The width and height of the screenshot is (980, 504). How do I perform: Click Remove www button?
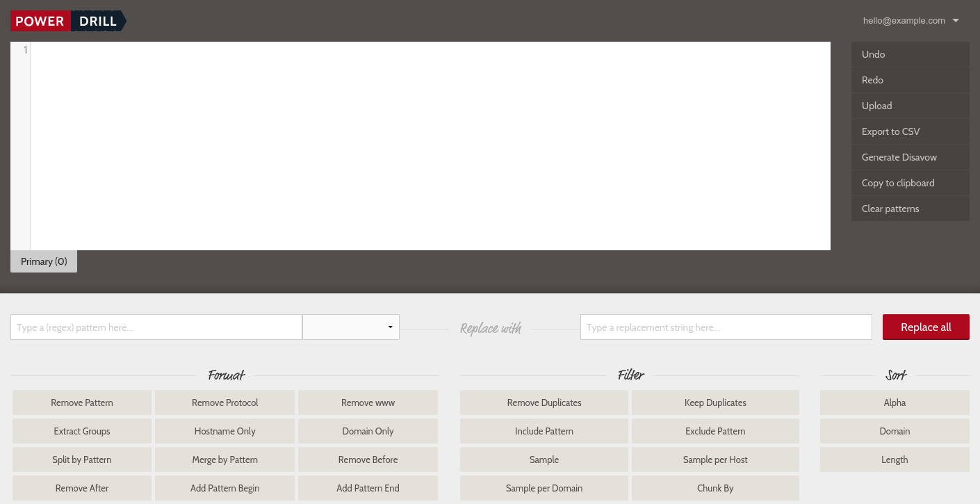click(368, 403)
